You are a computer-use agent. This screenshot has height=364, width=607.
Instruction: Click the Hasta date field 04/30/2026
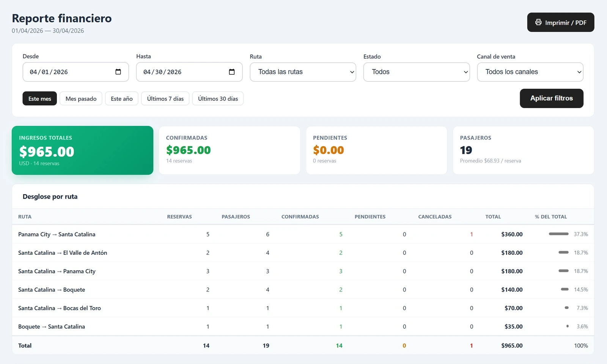click(189, 72)
